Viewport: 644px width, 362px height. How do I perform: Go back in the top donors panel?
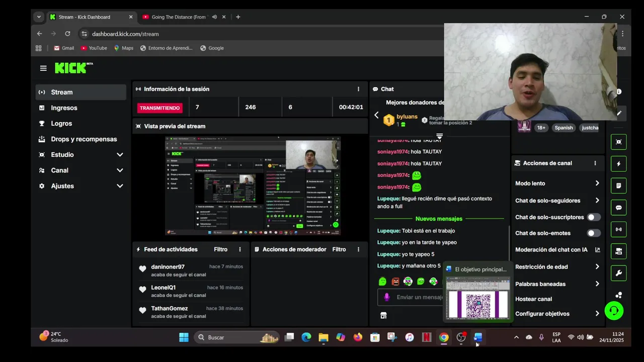(x=376, y=115)
